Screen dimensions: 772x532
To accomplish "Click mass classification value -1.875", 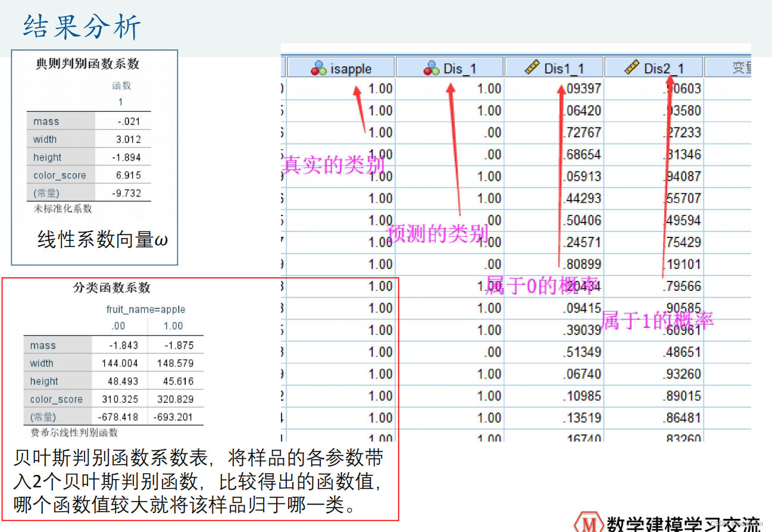I will [x=178, y=345].
